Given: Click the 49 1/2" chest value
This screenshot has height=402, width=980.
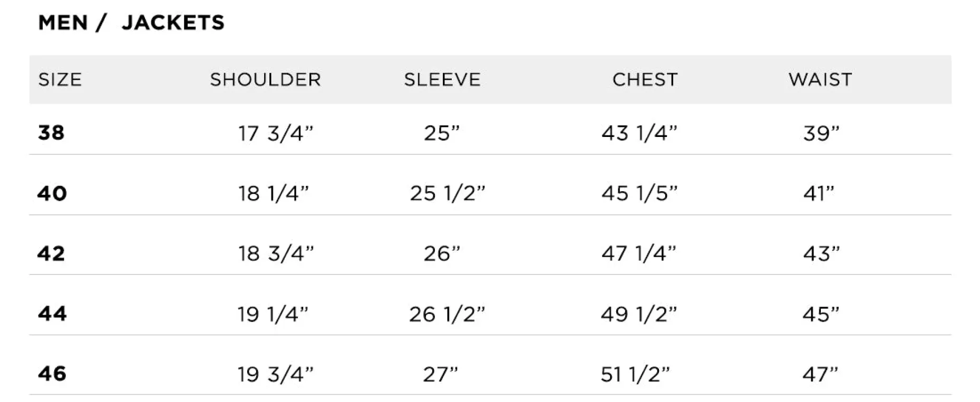Looking at the screenshot, I should pyautogui.click(x=638, y=315).
